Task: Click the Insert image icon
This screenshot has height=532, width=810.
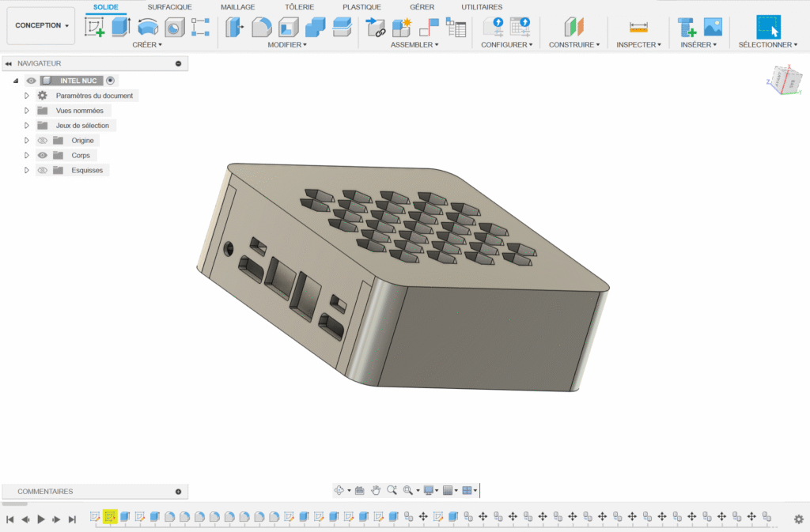Action: (x=713, y=28)
